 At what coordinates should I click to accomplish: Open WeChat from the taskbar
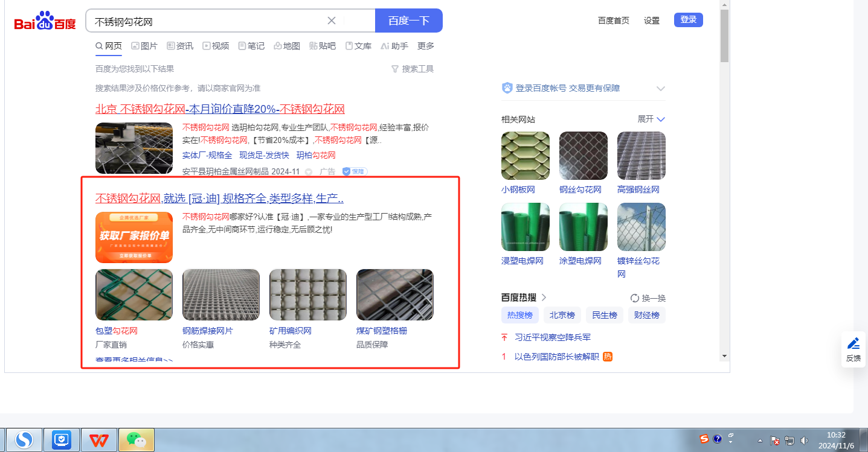[137, 440]
